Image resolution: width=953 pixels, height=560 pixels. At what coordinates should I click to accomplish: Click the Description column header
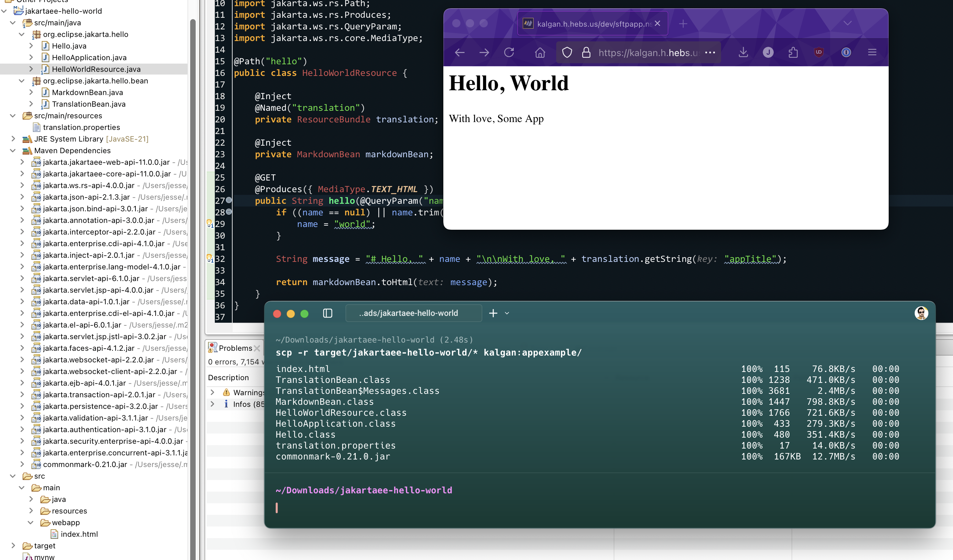pos(229,377)
